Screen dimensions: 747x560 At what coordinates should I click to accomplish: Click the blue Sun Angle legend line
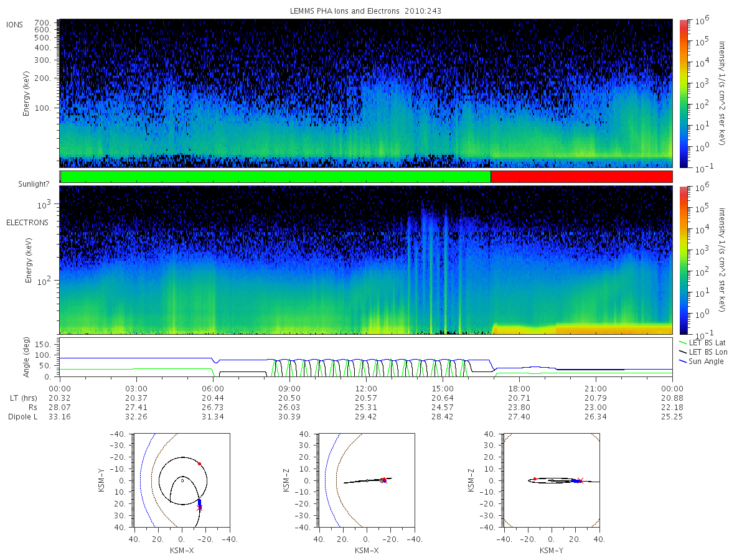[x=683, y=362]
